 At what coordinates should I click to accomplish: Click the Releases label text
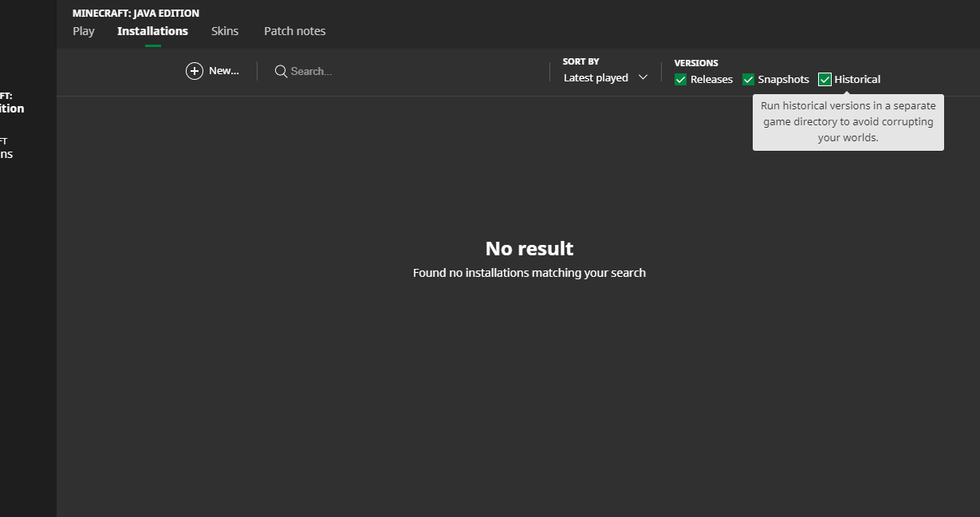pyautogui.click(x=711, y=79)
